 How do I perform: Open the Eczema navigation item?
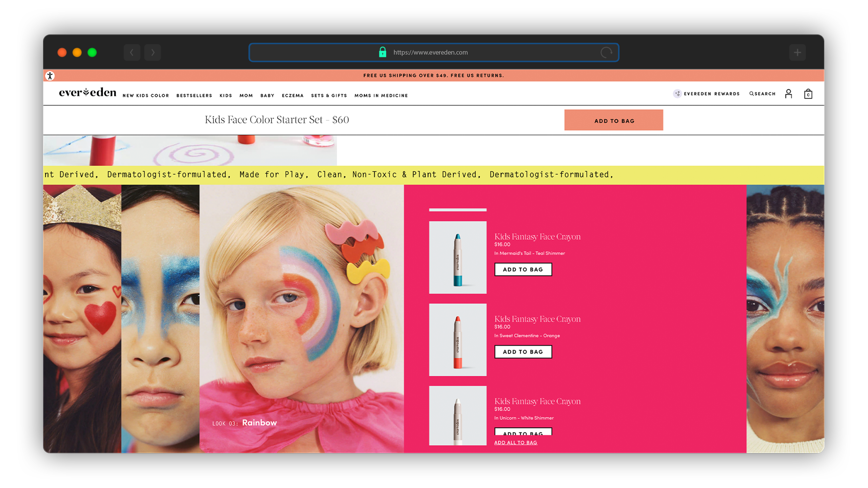point(293,96)
